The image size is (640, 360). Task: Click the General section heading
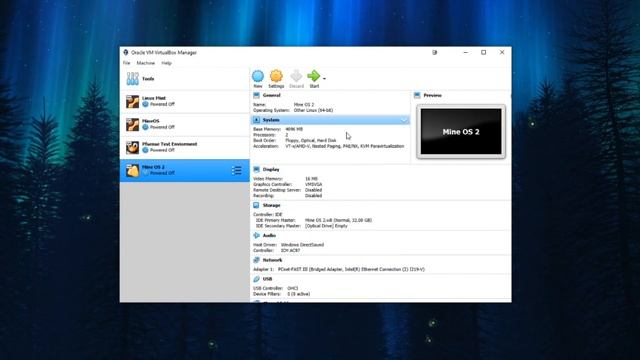271,95
